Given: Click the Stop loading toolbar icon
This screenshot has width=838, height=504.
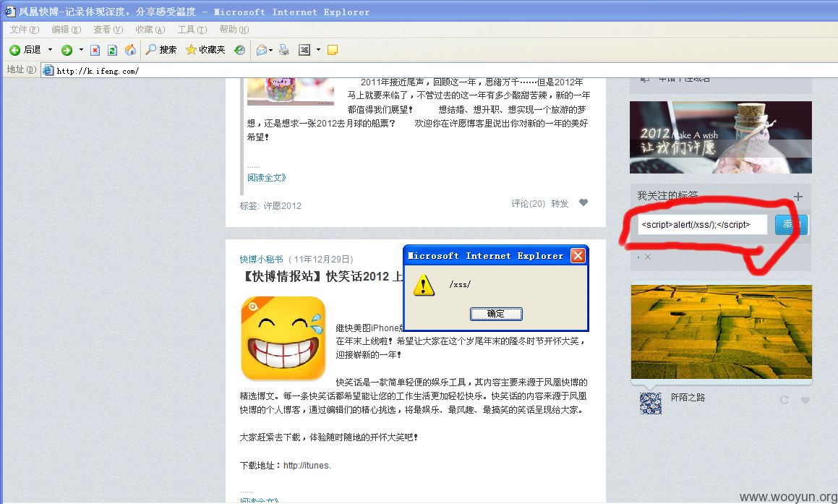Looking at the screenshot, I should coord(95,50).
